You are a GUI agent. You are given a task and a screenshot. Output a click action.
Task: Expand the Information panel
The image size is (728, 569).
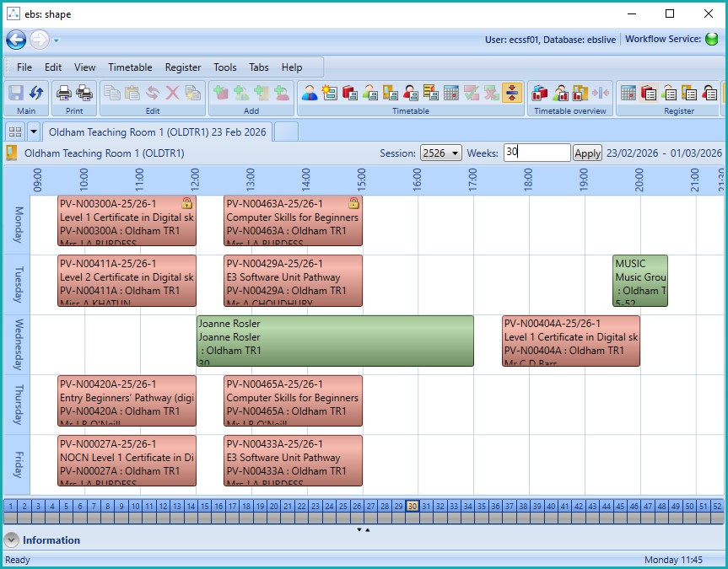point(12,540)
